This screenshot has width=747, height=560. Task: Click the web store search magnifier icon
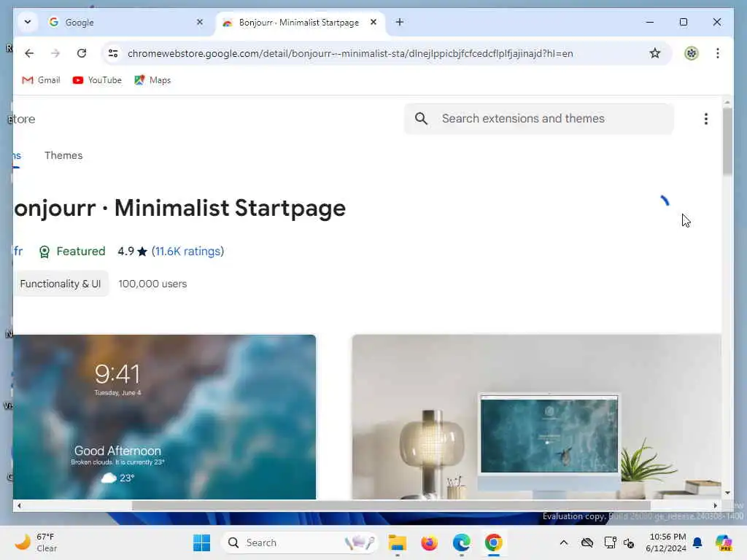point(421,119)
